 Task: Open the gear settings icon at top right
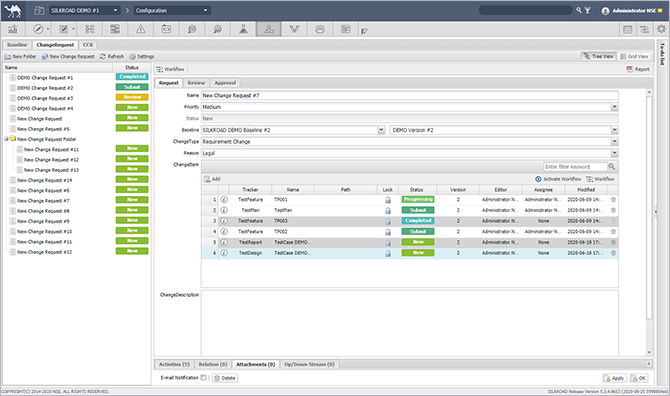coord(661,29)
